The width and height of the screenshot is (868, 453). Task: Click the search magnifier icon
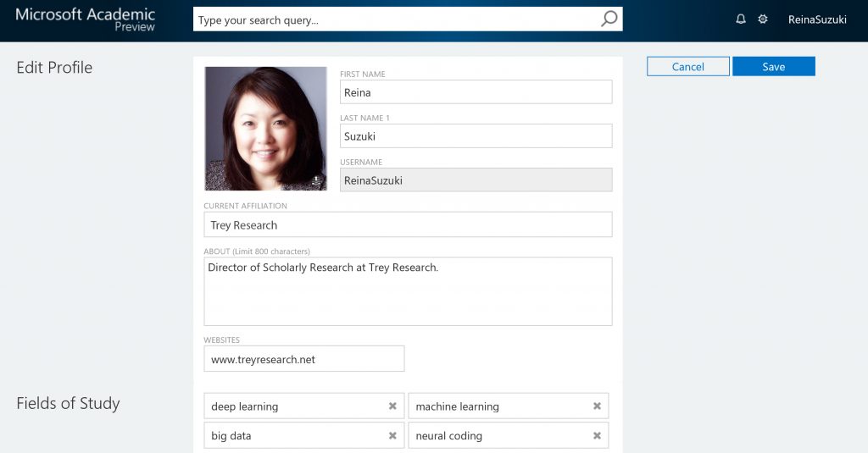coord(609,19)
